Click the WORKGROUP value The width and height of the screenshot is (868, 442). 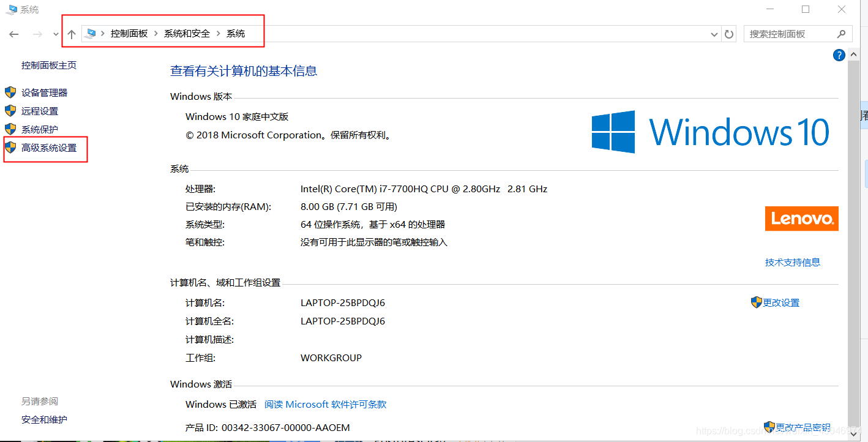coord(331,358)
